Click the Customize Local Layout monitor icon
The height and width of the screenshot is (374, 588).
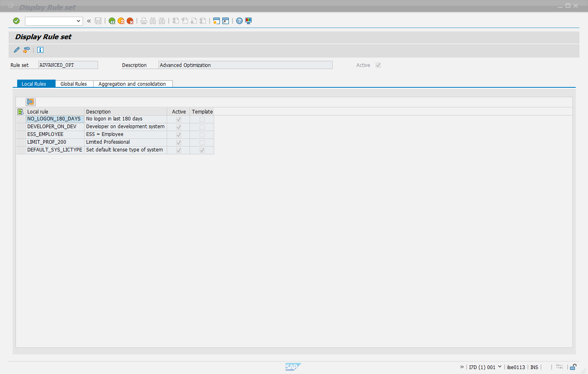[248, 21]
